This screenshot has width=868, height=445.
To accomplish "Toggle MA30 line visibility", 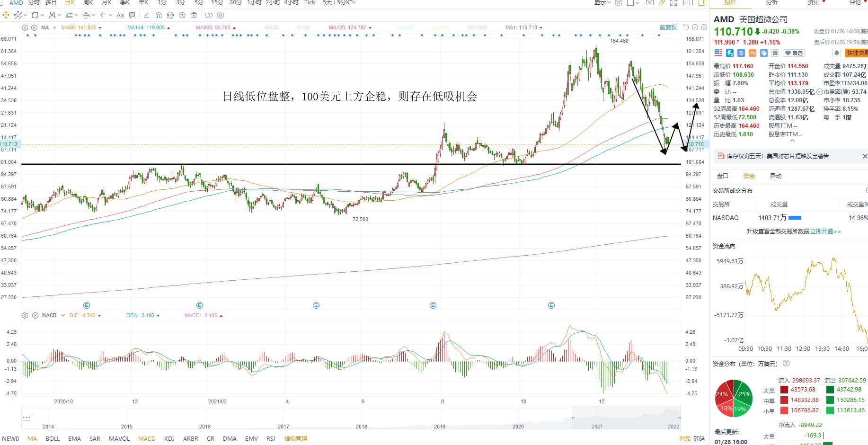I will (272, 27).
